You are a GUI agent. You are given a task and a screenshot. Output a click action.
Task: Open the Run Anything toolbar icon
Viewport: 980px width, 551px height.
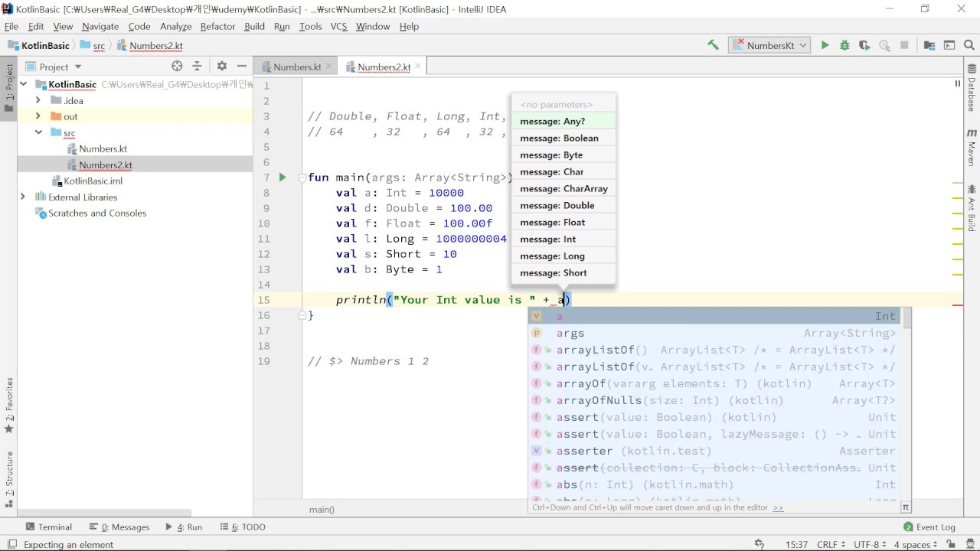[949, 45]
